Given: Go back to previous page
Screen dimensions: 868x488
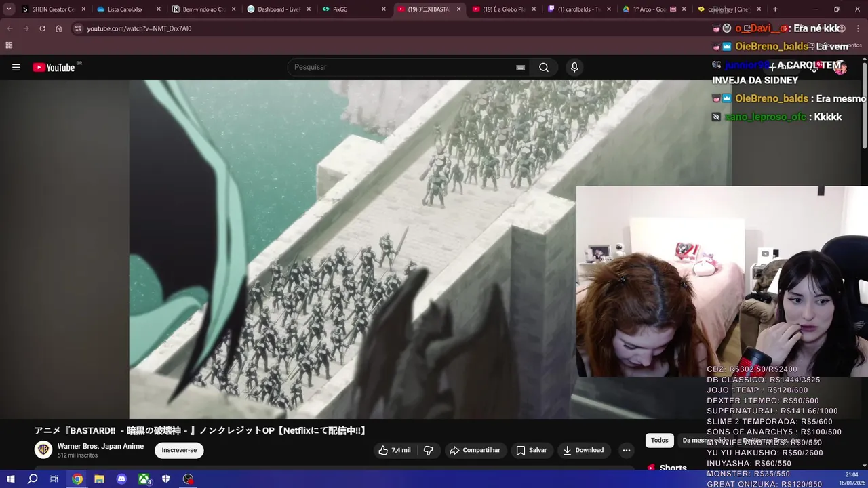Looking at the screenshot, I should click(x=10, y=28).
